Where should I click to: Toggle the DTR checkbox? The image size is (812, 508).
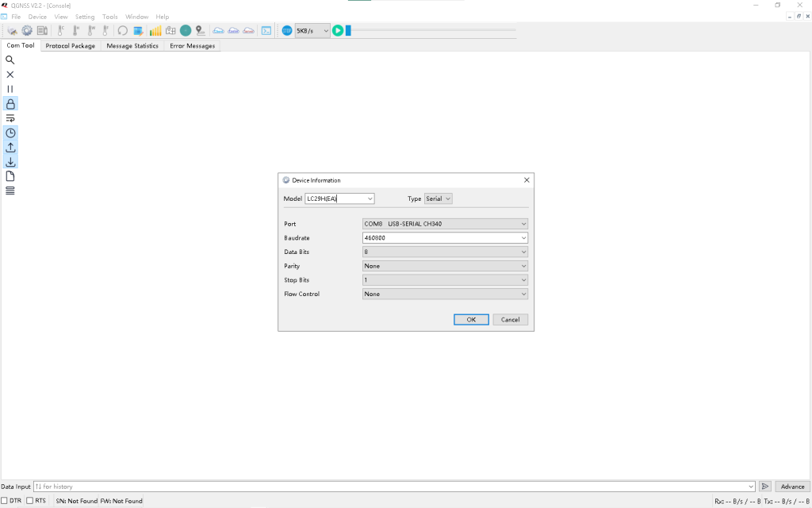[x=5, y=501]
